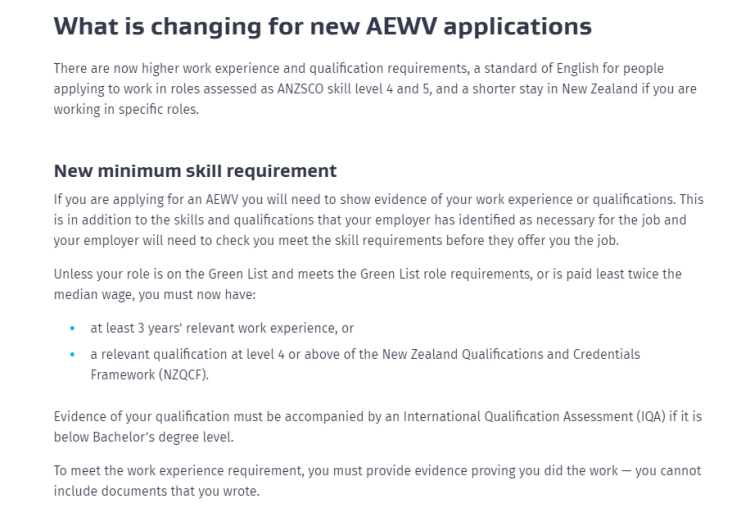Click the paragraph starting 'To meet the work experience'
This screenshot has width=750, height=508.
[378, 479]
